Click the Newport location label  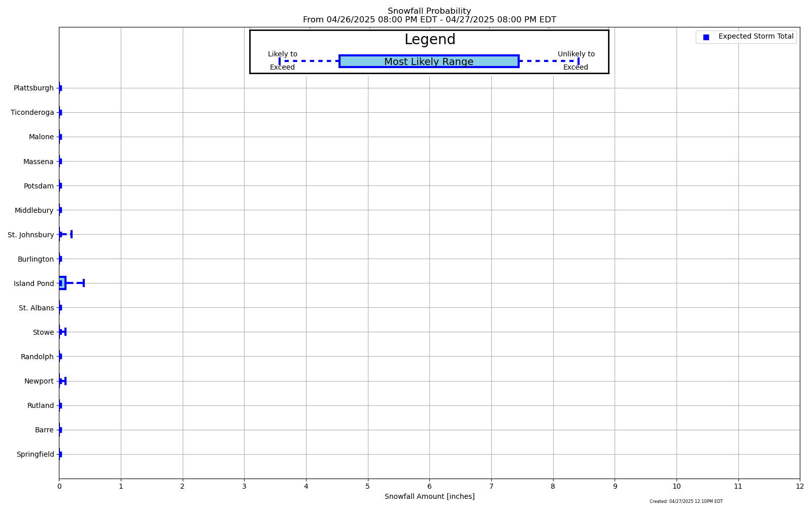[x=39, y=381]
